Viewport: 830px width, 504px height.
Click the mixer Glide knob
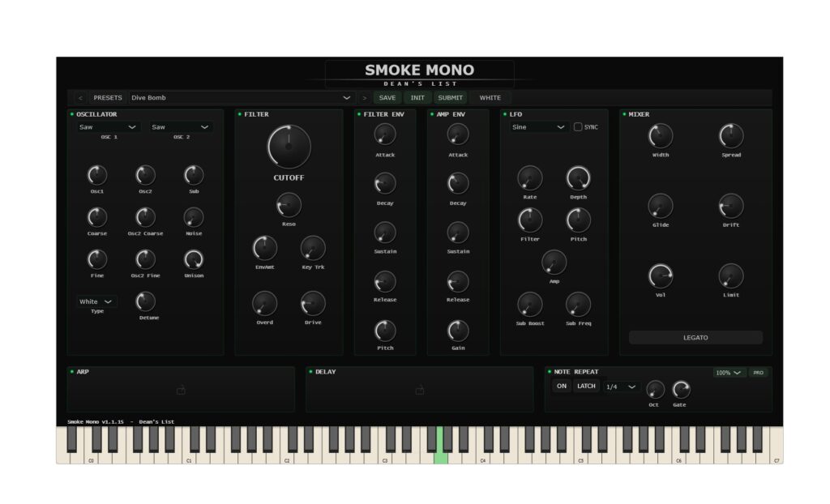661,206
